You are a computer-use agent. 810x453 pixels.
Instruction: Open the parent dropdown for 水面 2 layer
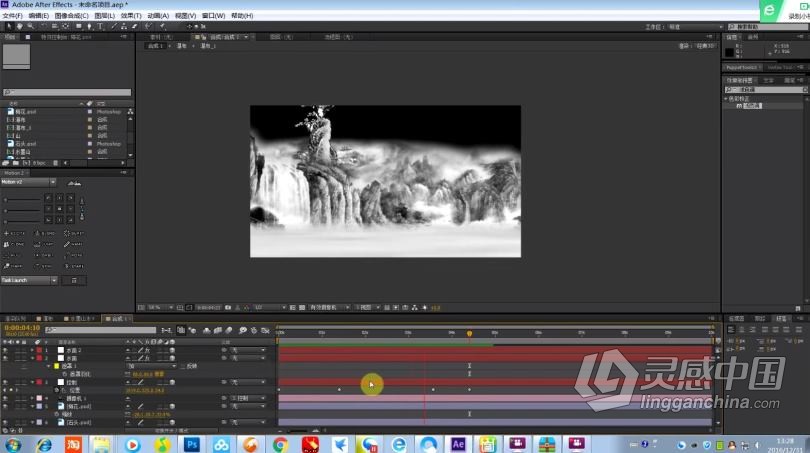(x=248, y=350)
